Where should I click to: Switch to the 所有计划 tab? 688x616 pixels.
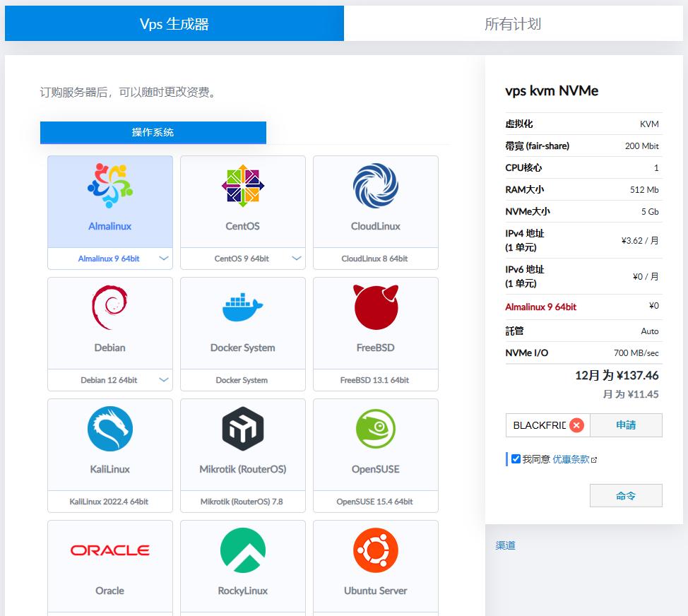click(x=513, y=24)
